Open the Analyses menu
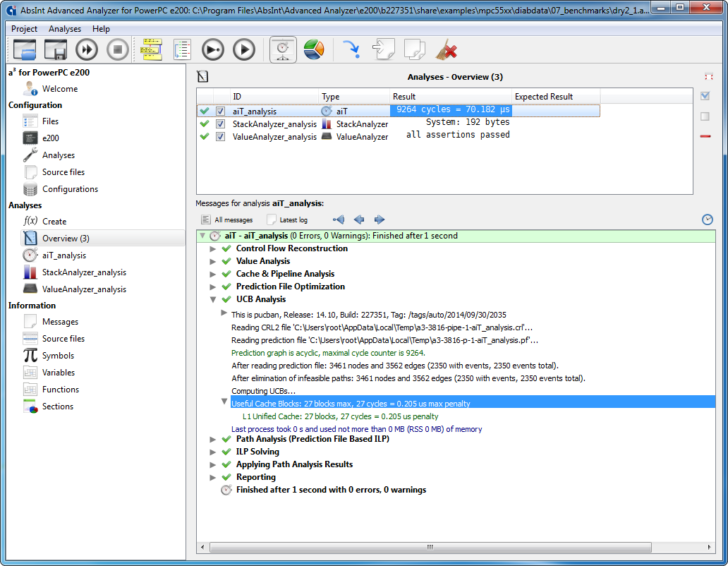Screen dimensions: 728x566 coord(64,29)
